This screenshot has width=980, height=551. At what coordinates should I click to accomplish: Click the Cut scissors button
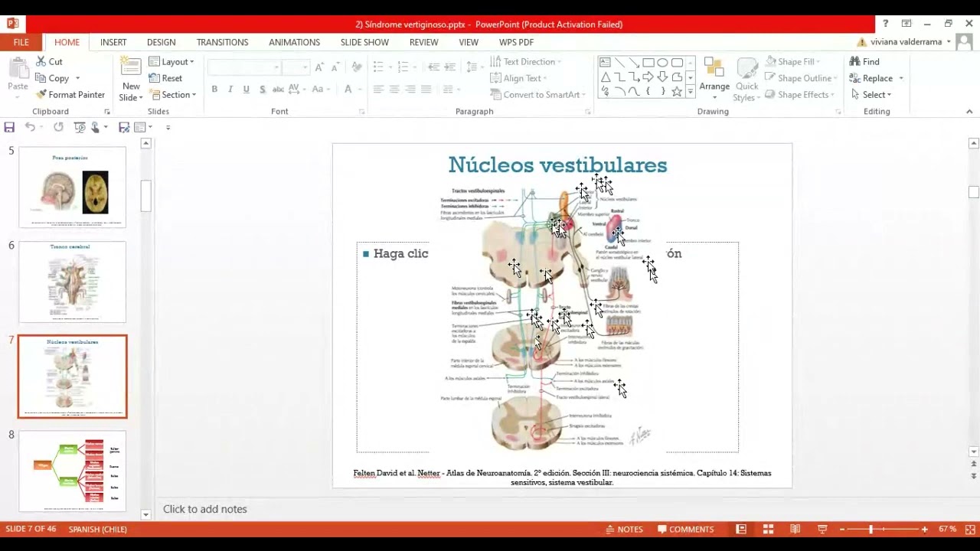click(x=50, y=61)
